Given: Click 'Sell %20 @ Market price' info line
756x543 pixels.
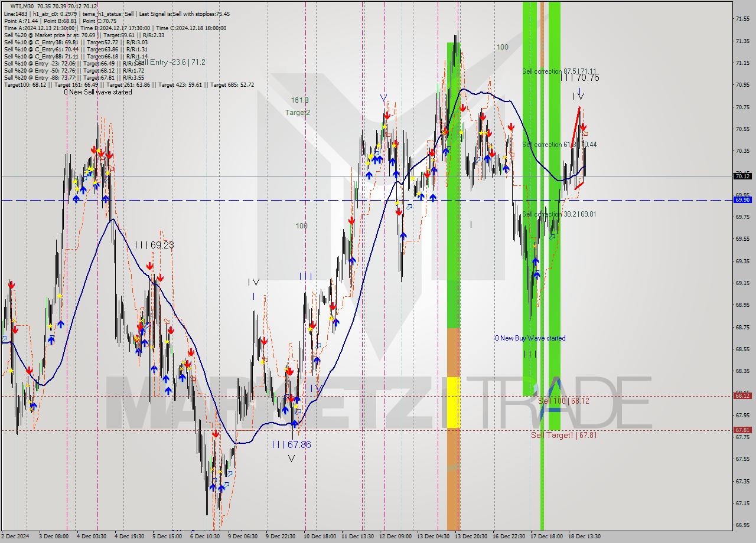Looking at the screenshot, I should coord(84,35).
